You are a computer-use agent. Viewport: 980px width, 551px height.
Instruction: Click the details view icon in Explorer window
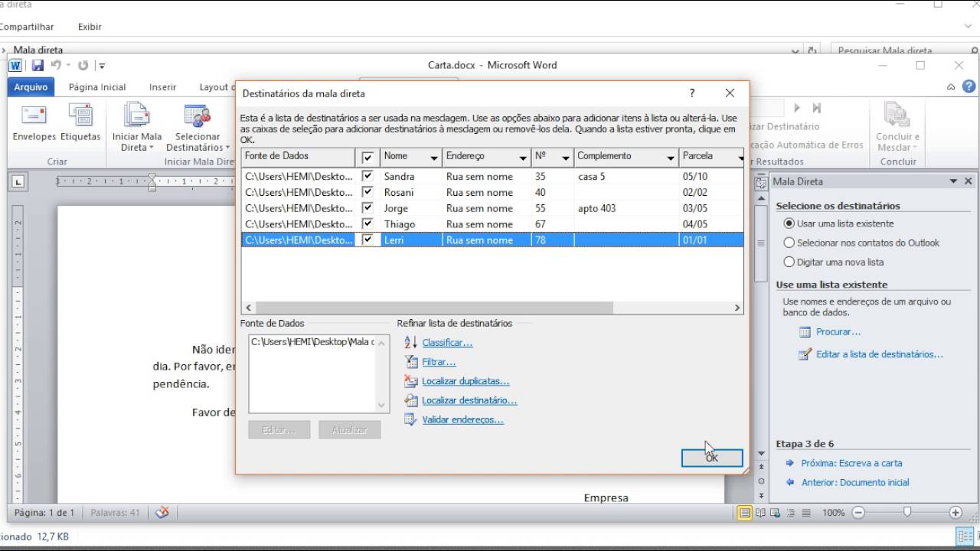pos(965,536)
